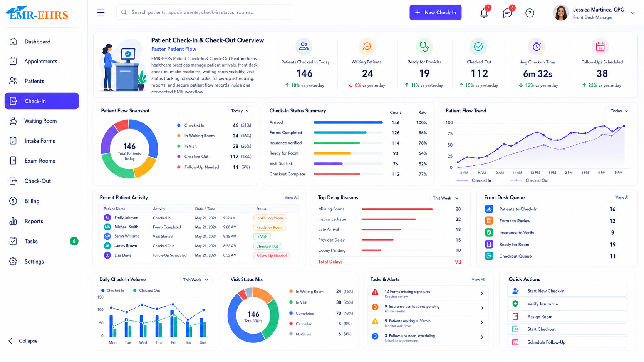Expand patients waiting over 30 min chevron
The image size is (644, 362).
point(482,322)
